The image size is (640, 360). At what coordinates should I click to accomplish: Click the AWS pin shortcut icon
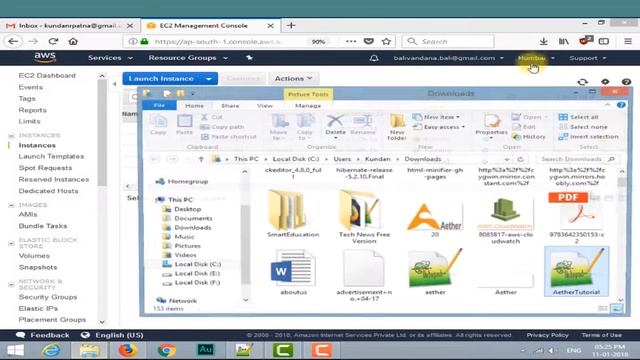point(249,58)
